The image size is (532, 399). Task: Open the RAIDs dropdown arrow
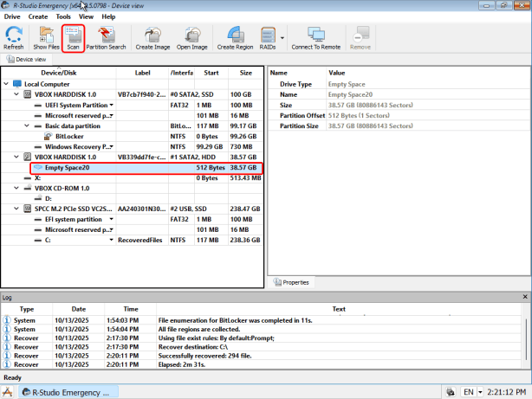[x=282, y=38]
